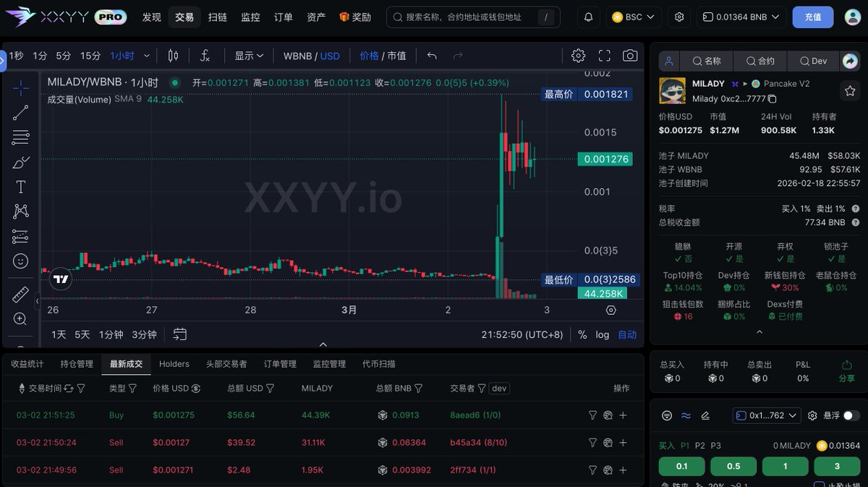
Task: Select the brush drawing tool
Action: [x=21, y=162]
